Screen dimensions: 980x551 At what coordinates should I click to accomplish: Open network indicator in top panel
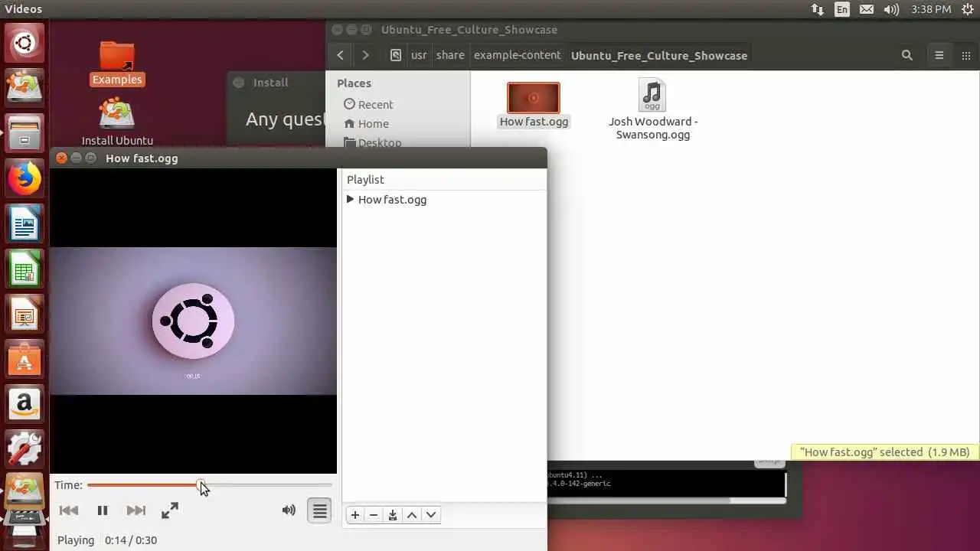pos(818,9)
